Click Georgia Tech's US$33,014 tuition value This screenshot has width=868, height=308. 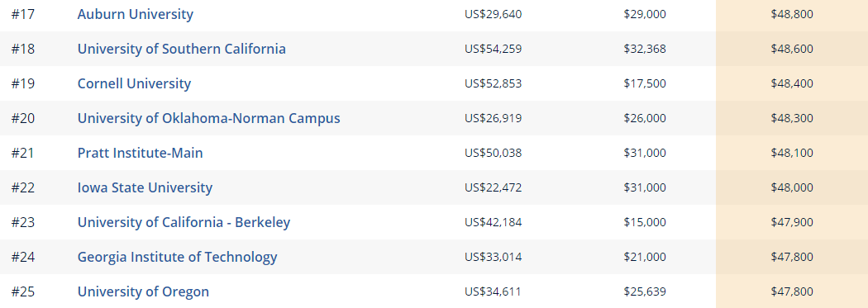pyautogui.click(x=494, y=257)
